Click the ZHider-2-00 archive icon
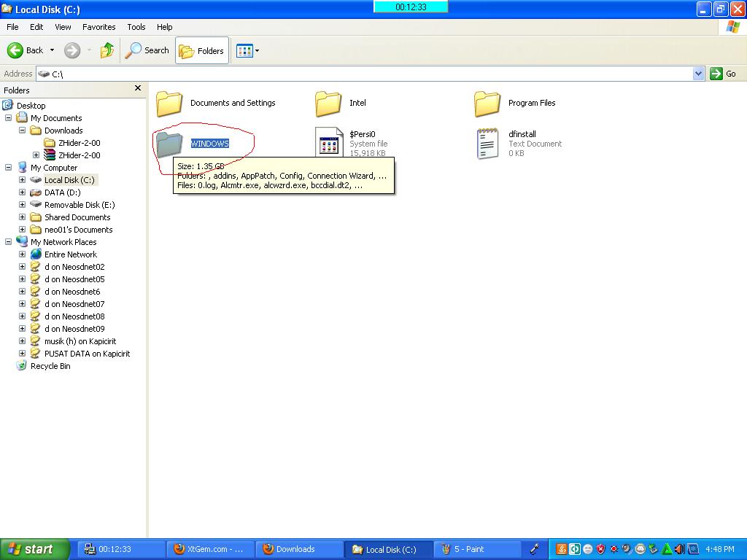 (50, 155)
